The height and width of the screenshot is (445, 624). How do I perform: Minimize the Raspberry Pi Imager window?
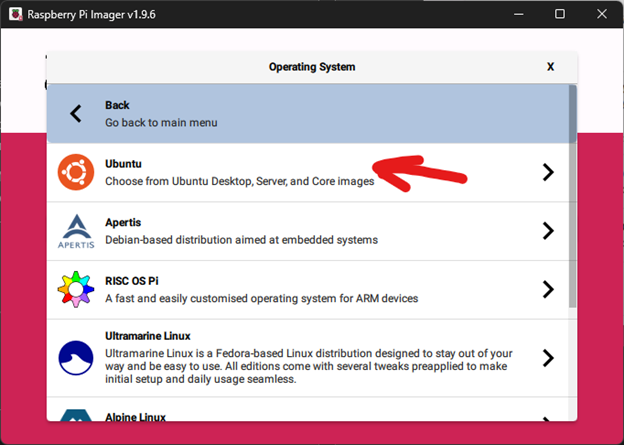[519, 14]
